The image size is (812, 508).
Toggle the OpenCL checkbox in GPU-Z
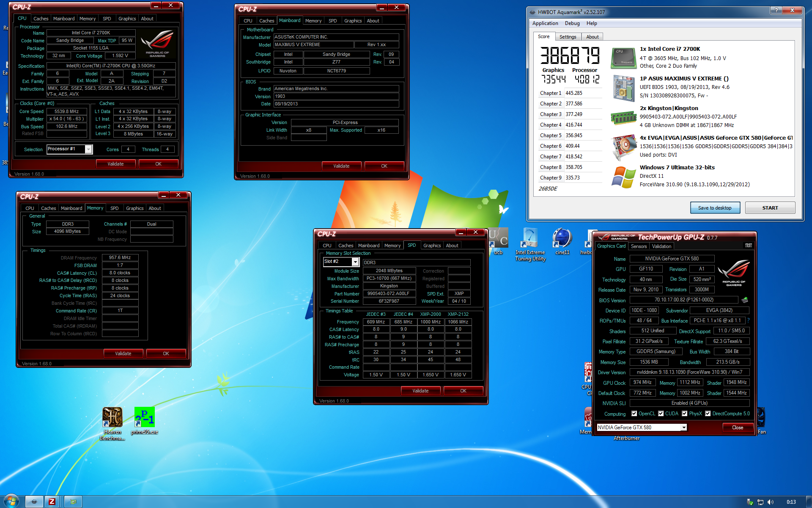pyautogui.click(x=634, y=414)
